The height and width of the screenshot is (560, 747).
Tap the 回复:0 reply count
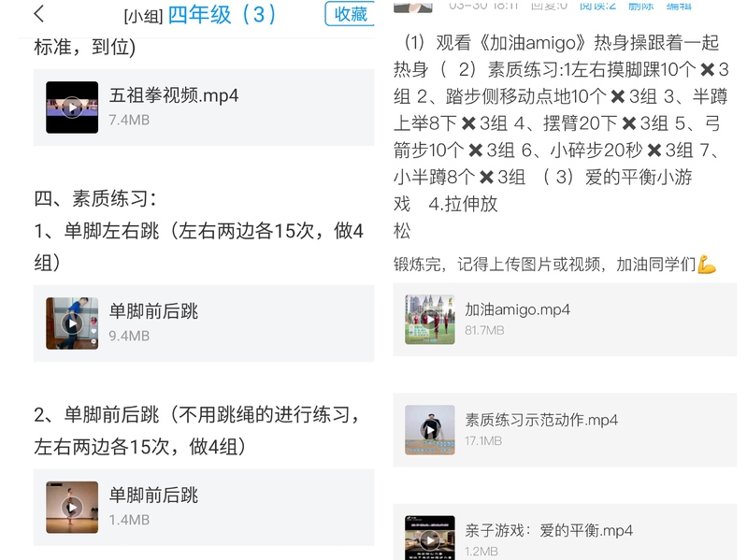pyautogui.click(x=549, y=6)
